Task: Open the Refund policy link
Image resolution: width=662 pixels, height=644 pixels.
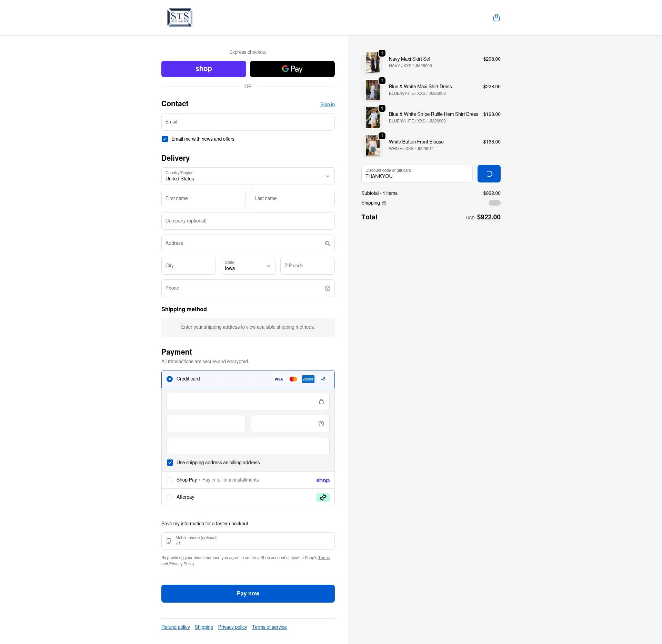Action: coord(175,627)
